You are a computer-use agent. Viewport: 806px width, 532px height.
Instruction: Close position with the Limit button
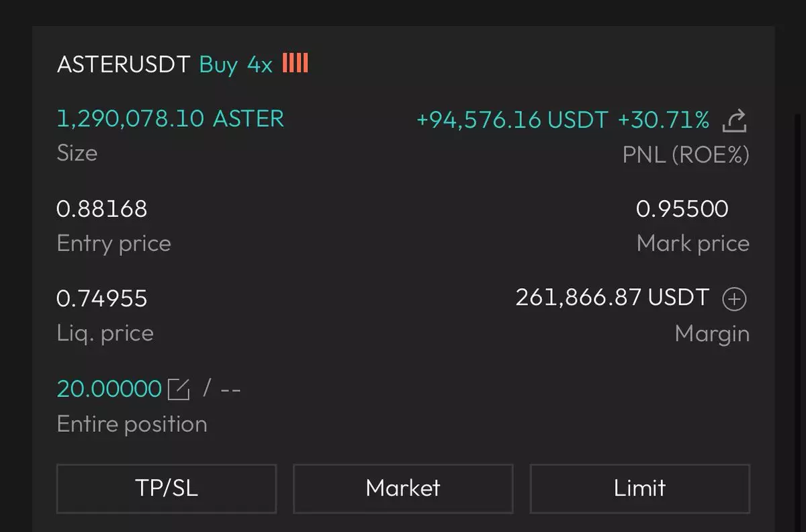639,488
